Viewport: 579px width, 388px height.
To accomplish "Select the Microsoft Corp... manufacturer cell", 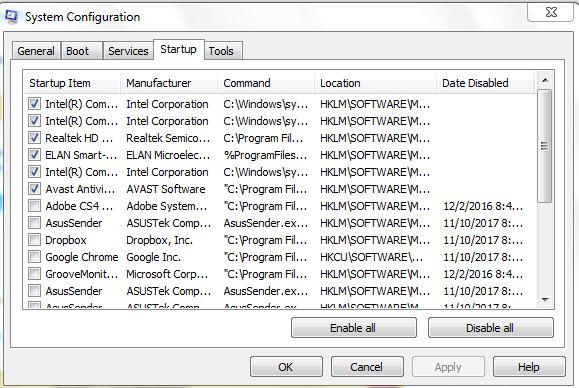I will click(x=167, y=274).
